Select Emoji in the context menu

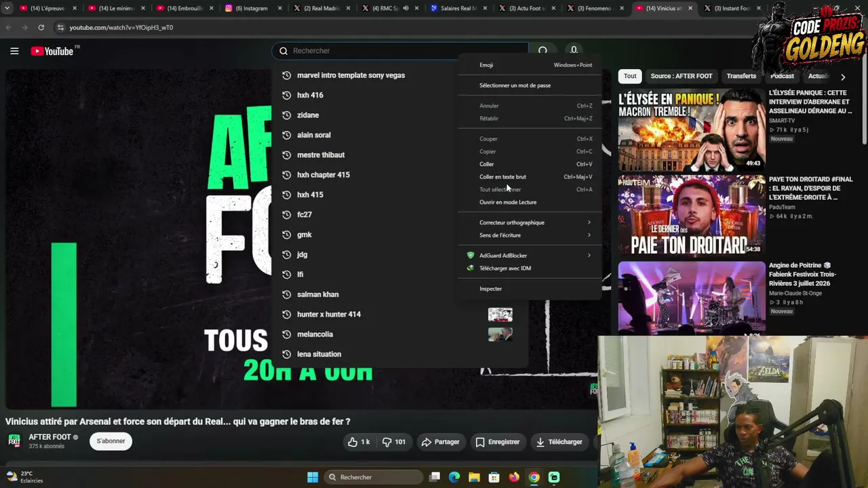coord(529,65)
